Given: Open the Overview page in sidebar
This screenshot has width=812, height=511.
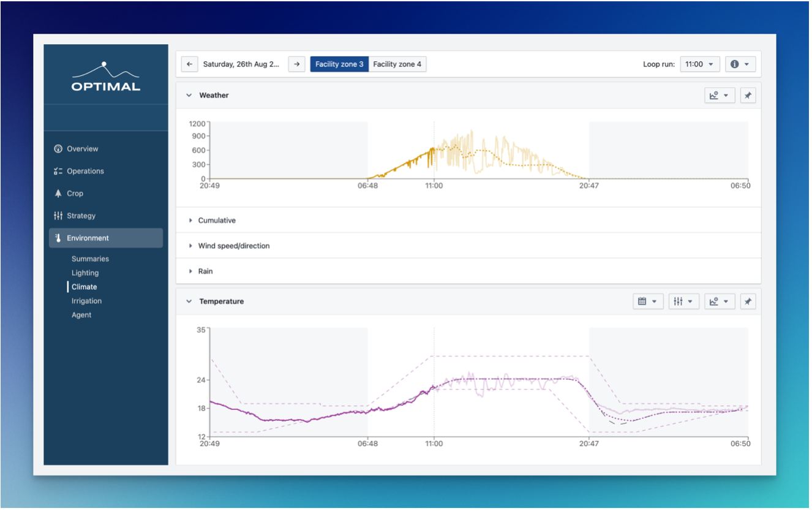Looking at the screenshot, I should tap(82, 149).
